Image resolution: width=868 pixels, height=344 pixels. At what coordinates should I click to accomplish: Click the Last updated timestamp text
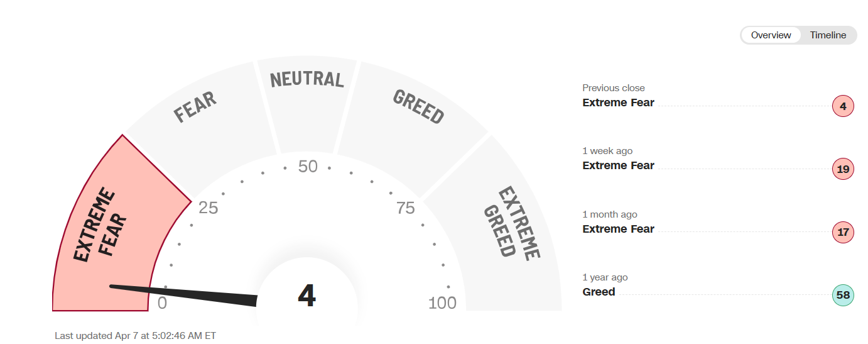(135, 336)
